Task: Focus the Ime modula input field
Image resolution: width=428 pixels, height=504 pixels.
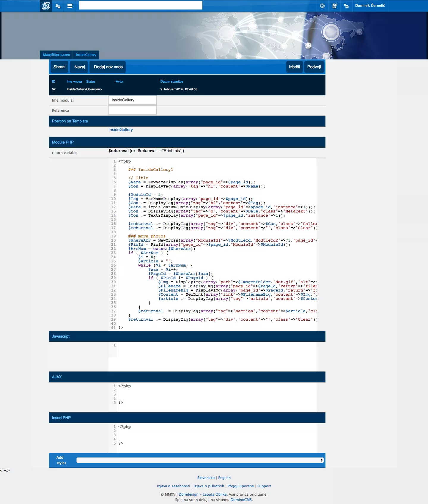Action: click(x=133, y=100)
